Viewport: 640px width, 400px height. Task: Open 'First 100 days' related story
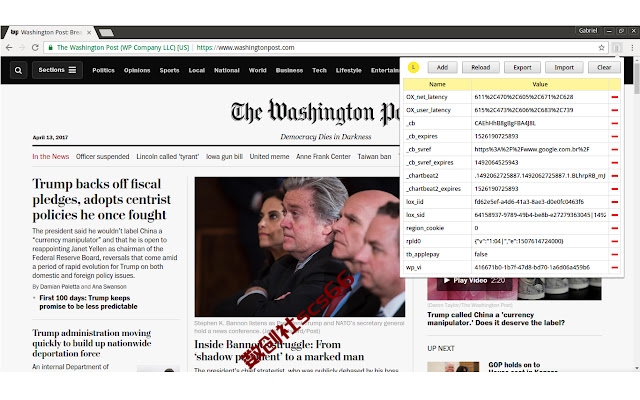(x=89, y=302)
